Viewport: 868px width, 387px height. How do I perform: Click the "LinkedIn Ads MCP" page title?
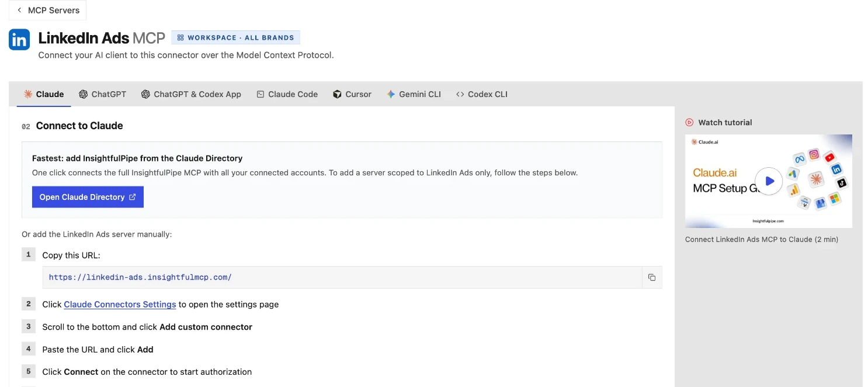[x=102, y=38]
